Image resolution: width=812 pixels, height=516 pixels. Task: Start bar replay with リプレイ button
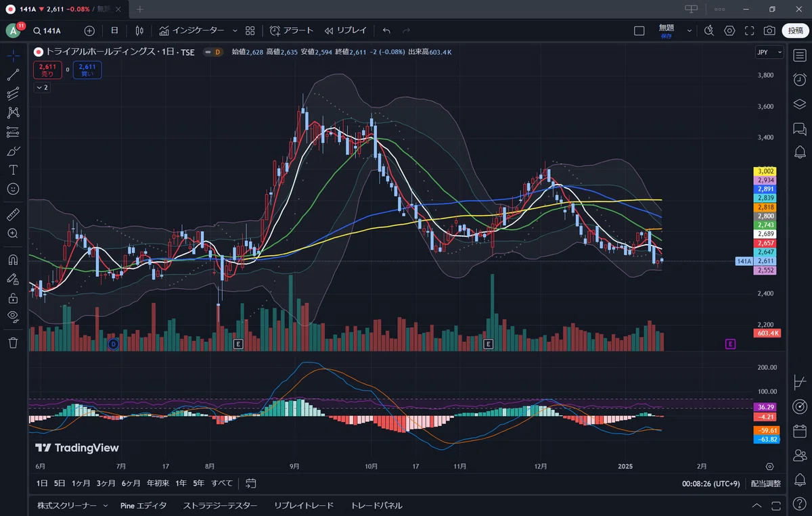click(345, 30)
